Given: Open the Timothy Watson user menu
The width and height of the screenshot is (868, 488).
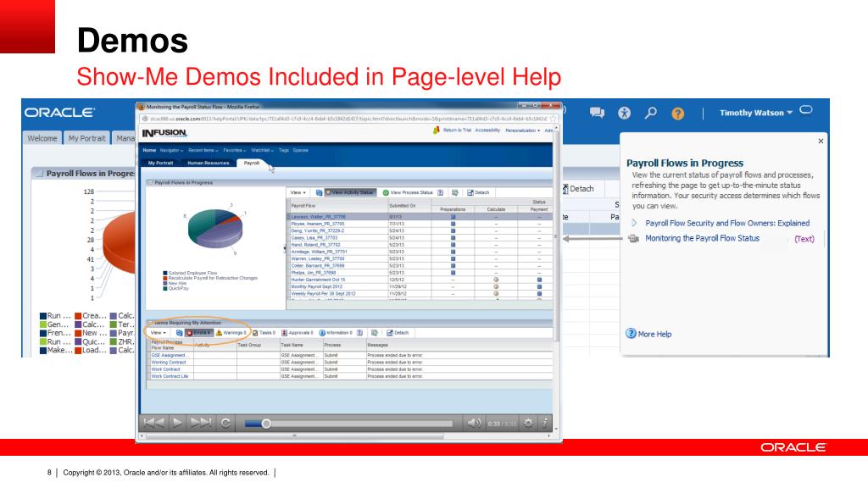Looking at the screenshot, I should click(x=755, y=113).
